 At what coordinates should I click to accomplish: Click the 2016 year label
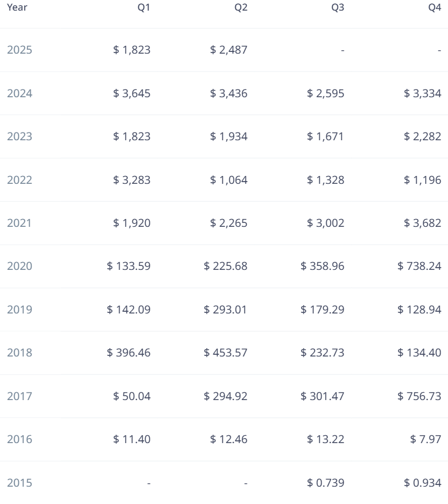(x=20, y=440)
